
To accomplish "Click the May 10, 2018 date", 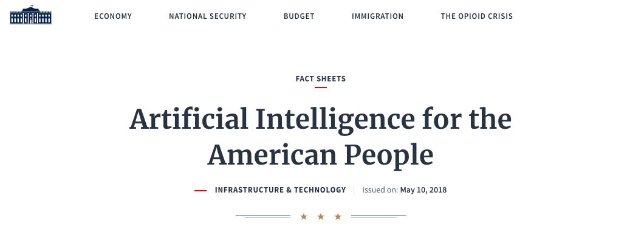I will 423,190.
